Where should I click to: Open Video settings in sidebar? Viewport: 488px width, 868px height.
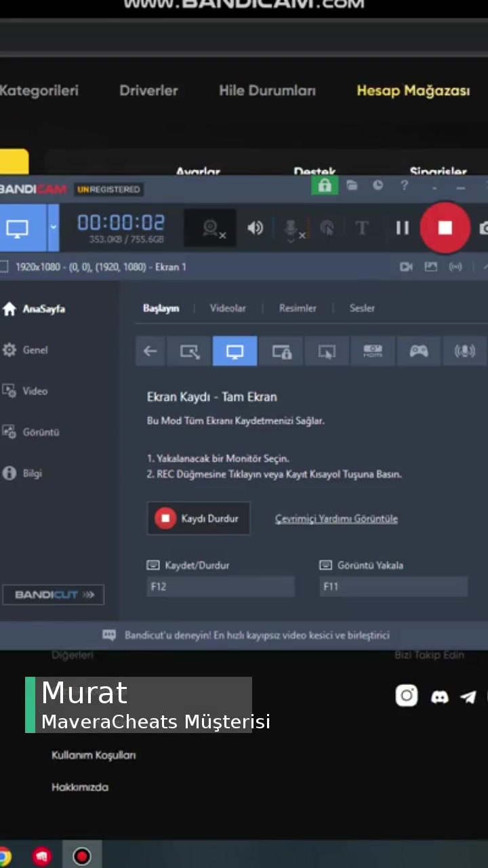click(x=25, y=391)
